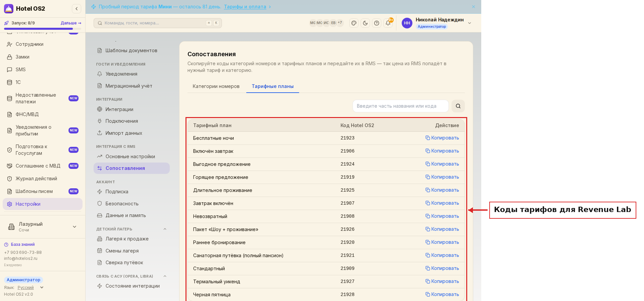
Task: Open Подписка in account settings
Action: pyautogui.click(x=132, y=192)
